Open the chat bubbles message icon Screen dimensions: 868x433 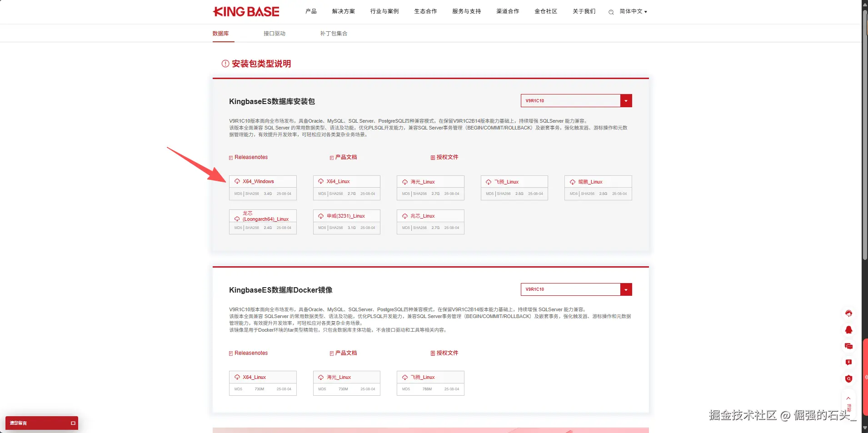[x=848, y=346]
